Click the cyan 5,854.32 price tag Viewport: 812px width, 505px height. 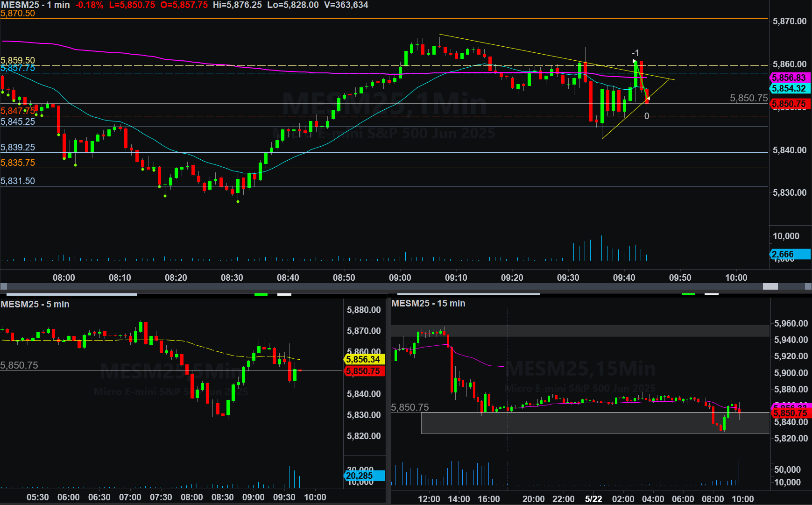point(789,88)
